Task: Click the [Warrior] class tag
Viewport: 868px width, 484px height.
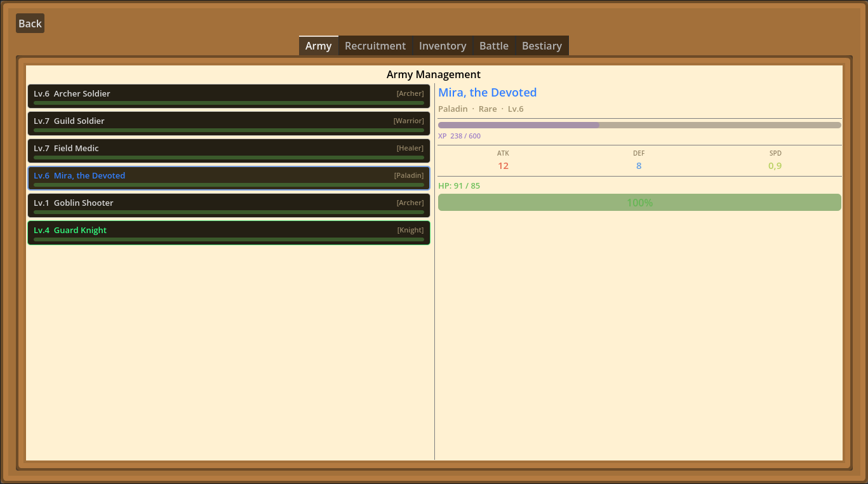Action: pos(408,121)
